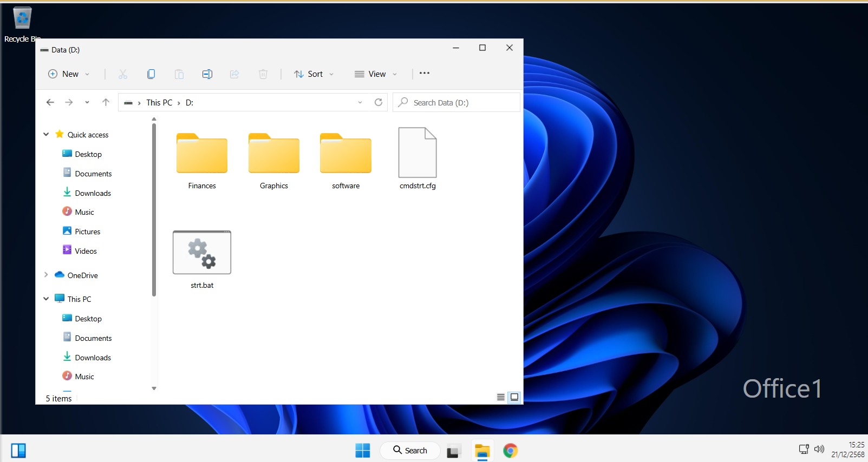
Task: Navigate back with the back arrow
Action: (50, 102)
